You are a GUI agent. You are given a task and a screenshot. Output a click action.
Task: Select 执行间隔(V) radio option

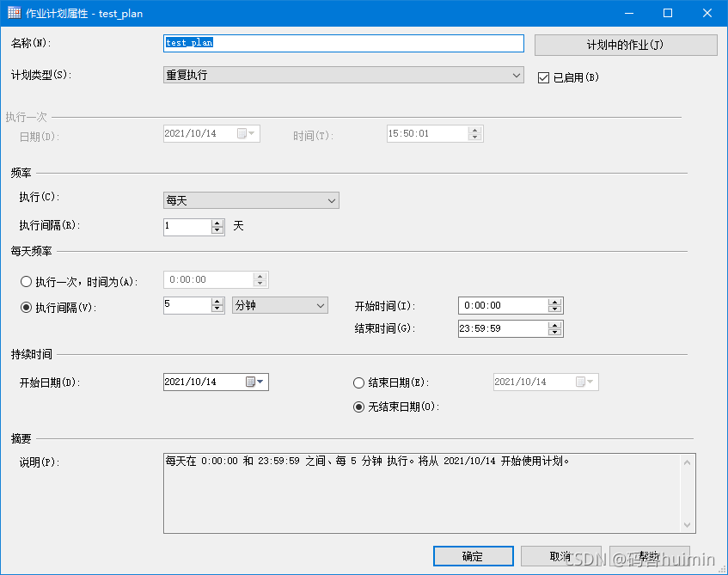pyautogui.click(x=26, y=308)
